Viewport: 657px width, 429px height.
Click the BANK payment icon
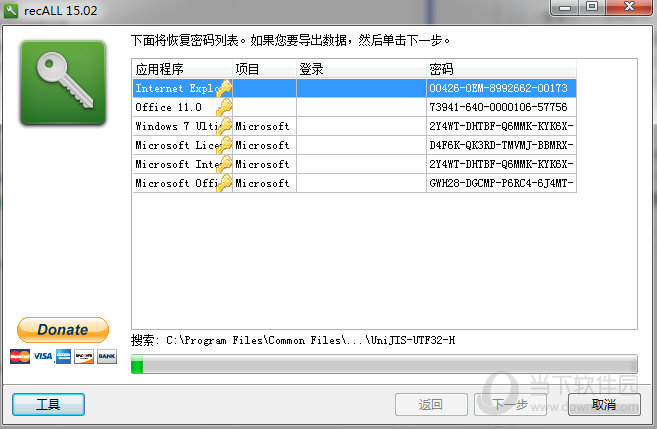point(107,357)
